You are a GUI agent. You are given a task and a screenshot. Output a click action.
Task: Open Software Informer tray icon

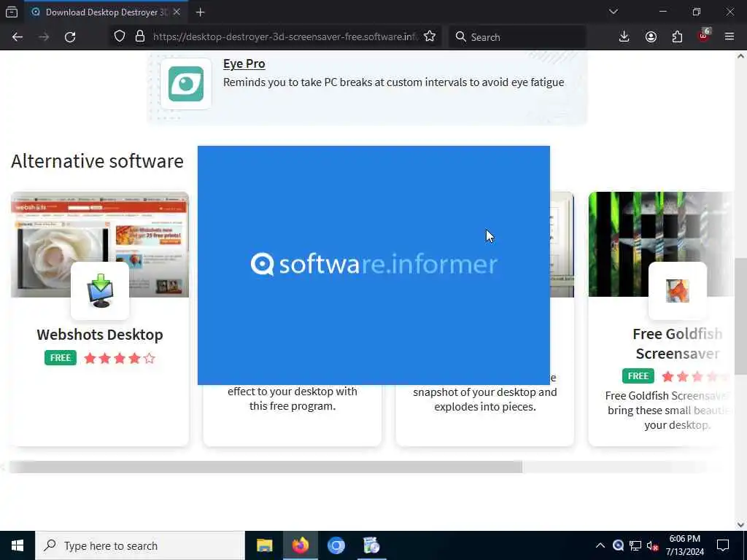(618, 545)
